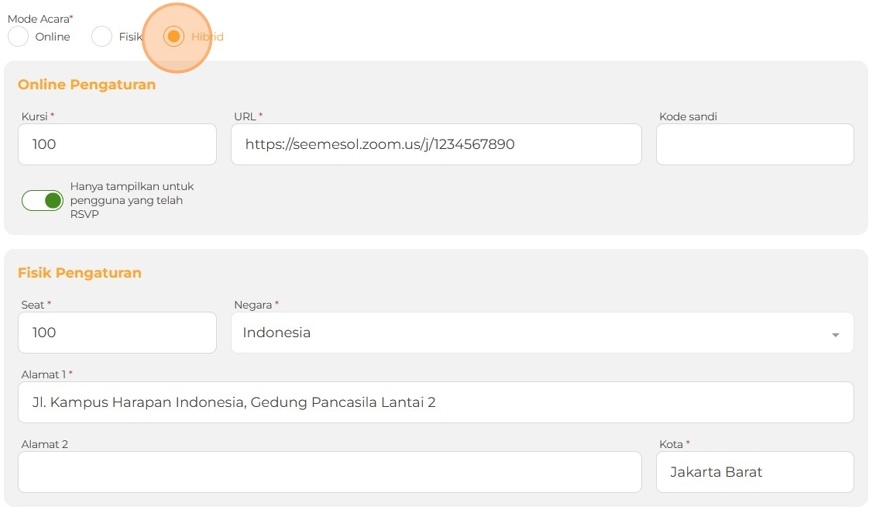Click the Kode sandi label text
The width and height of the screenshot is (873, 513).
point(688,117)
